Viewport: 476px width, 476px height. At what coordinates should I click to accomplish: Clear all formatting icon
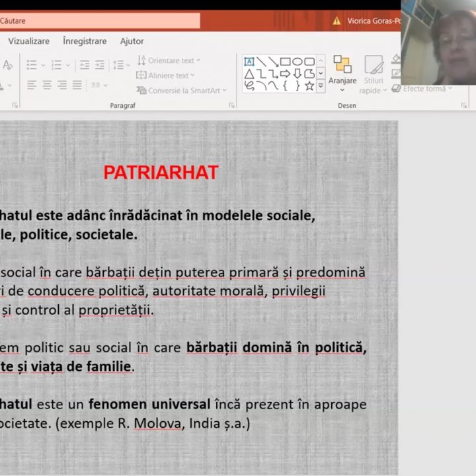pos(8,65)
